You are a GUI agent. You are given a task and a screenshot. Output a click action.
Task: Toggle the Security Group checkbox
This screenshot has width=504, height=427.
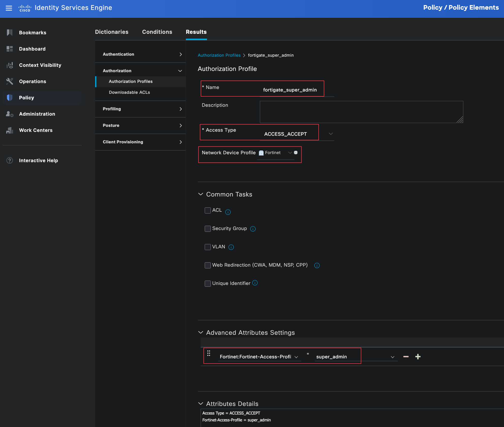tap(207, 229)
